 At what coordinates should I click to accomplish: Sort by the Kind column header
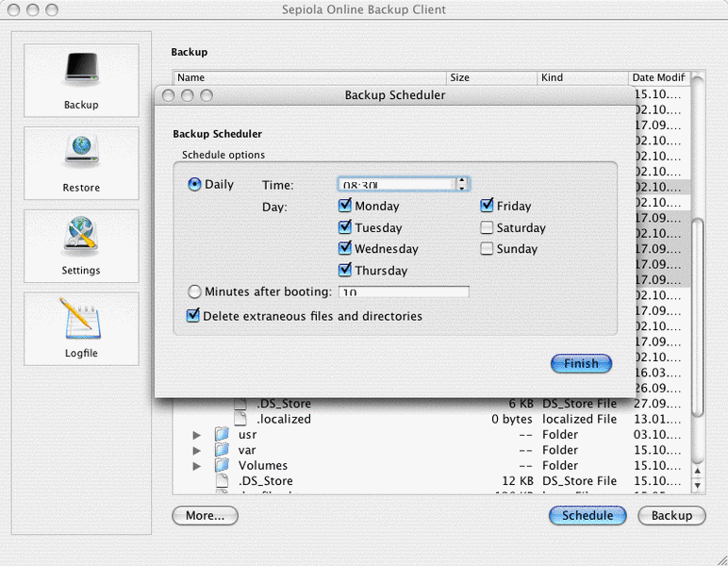pos(583,77)
